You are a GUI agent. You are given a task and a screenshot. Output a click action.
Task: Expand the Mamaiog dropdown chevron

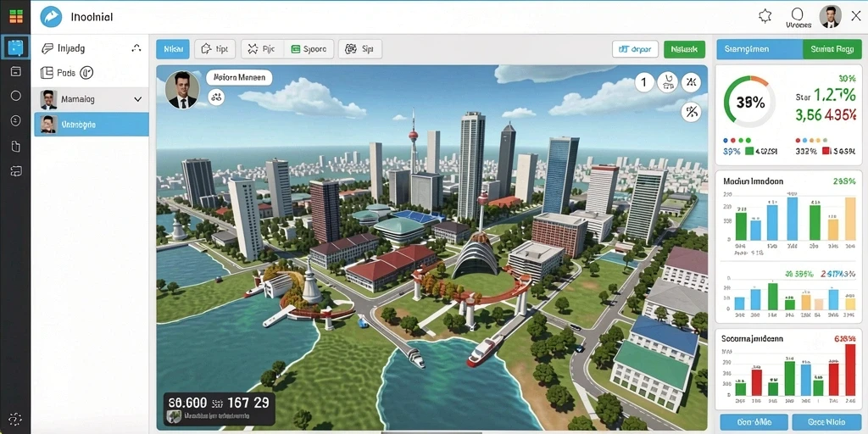coord(138,100)
